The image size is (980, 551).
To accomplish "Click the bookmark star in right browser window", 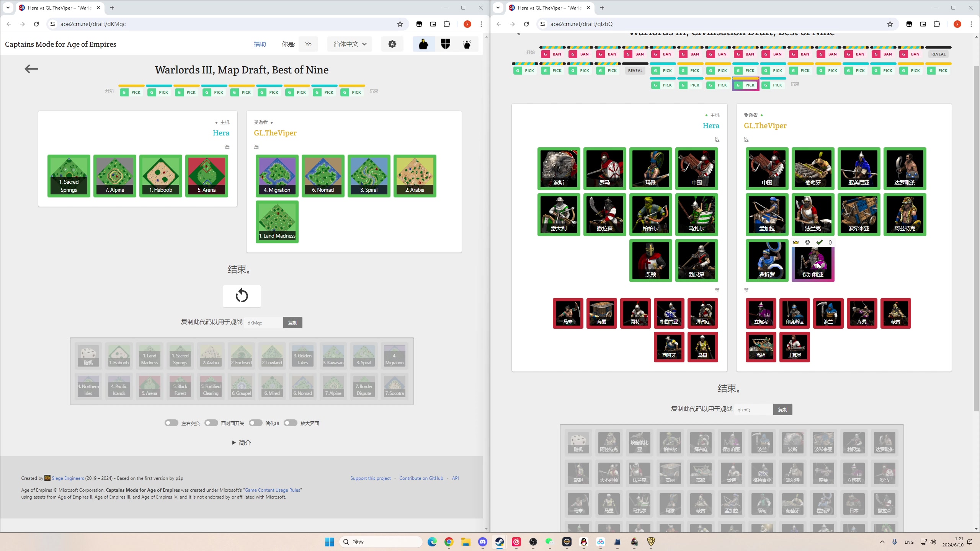I will (890, 24).
